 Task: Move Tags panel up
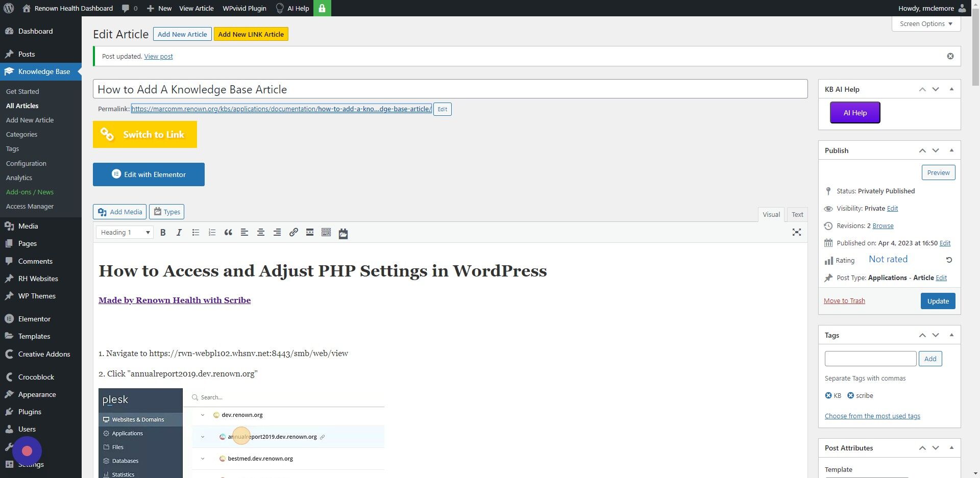coord(922,335)
